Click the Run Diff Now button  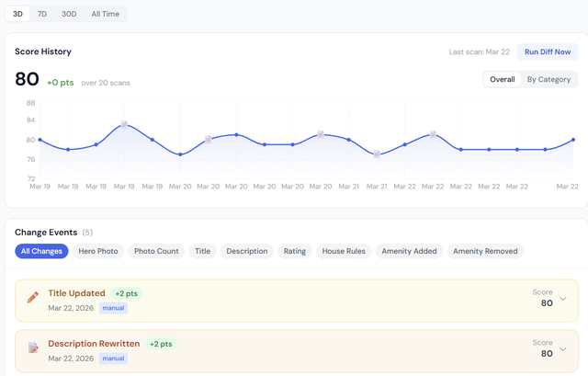(548, 51)
